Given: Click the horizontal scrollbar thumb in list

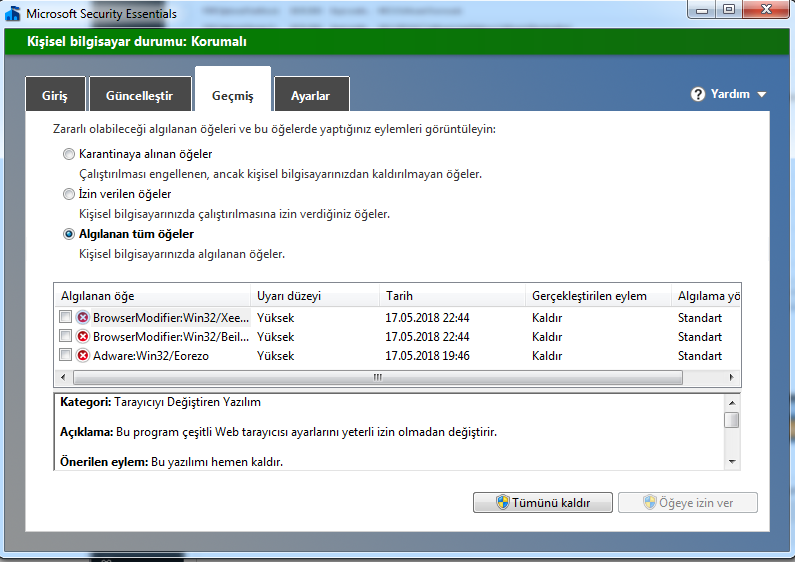Looking at the screenshot, I should point(378,377).
